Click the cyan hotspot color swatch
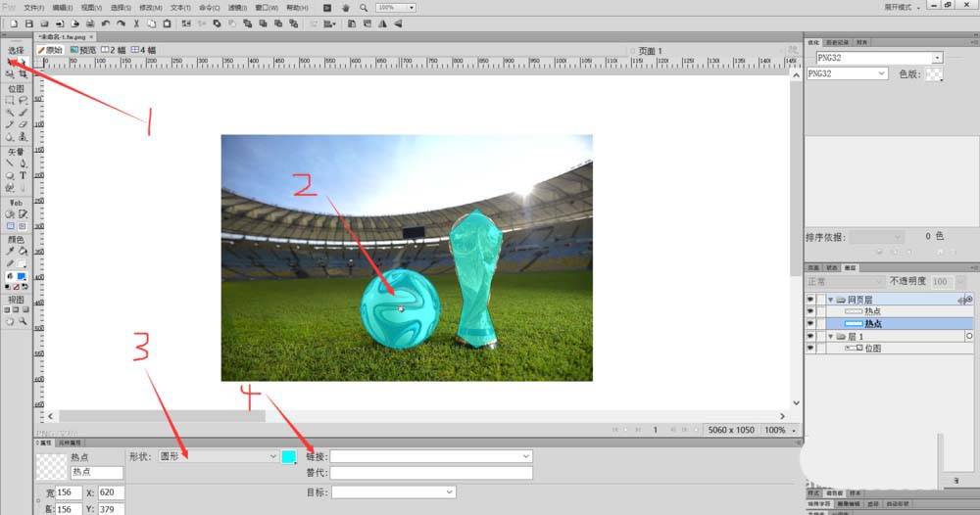The width and height of the screenshot is (980, 515). click(289, 456)
